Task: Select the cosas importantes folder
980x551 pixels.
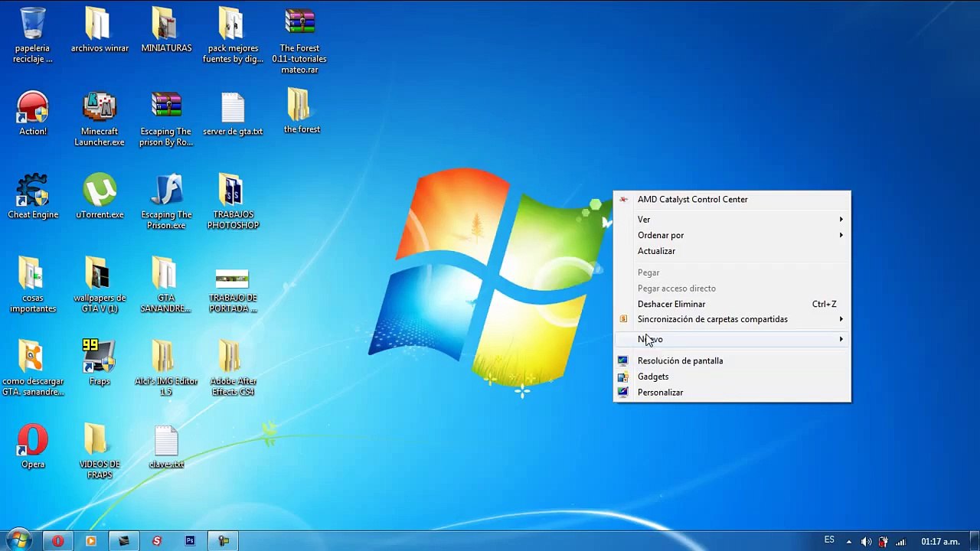Action: tap(33, 285)
